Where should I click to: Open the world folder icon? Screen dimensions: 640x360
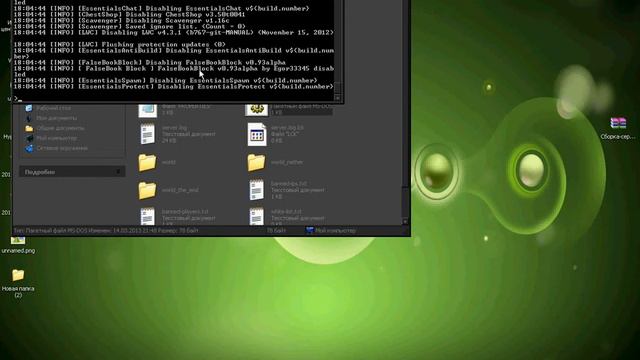[147, 162]
